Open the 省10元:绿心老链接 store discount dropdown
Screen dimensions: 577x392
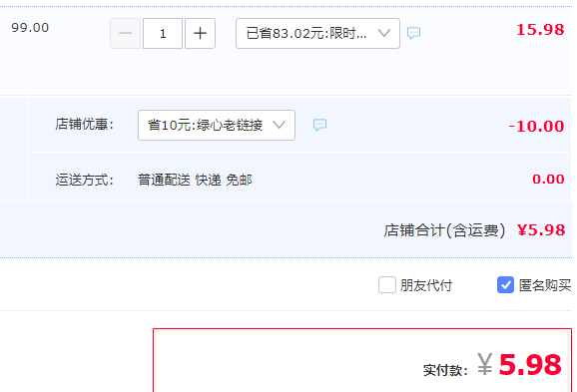(217, 125)
